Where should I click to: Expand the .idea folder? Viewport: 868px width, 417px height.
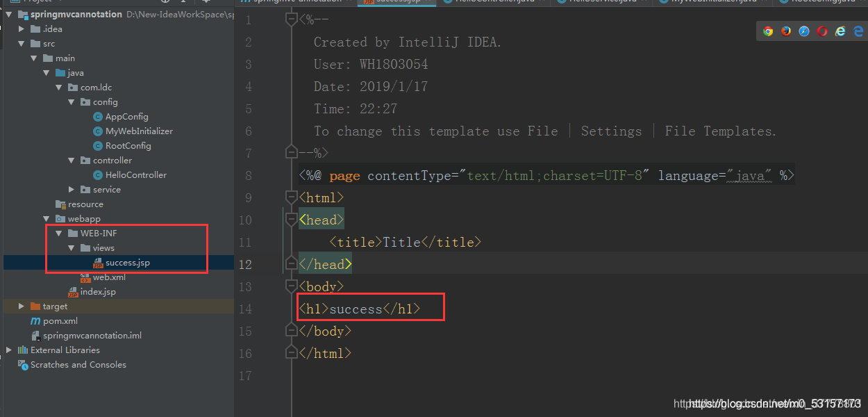22,29
